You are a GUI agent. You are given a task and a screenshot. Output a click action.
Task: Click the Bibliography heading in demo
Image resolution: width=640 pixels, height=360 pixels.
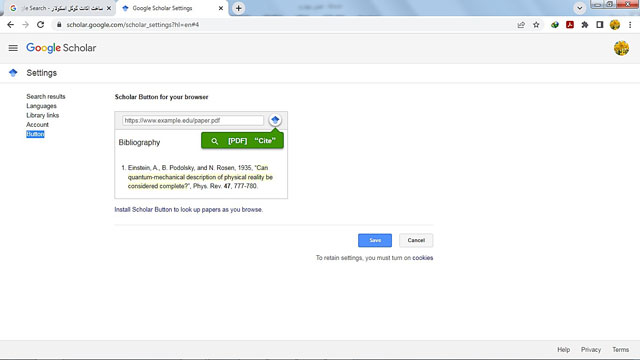pyautogui.click(x=139, y=142)
